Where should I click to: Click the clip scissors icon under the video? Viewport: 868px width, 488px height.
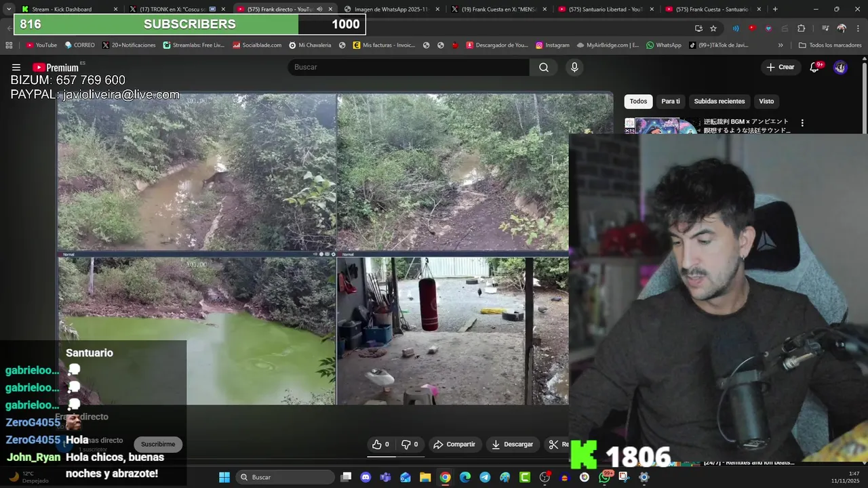click(553, 445)
